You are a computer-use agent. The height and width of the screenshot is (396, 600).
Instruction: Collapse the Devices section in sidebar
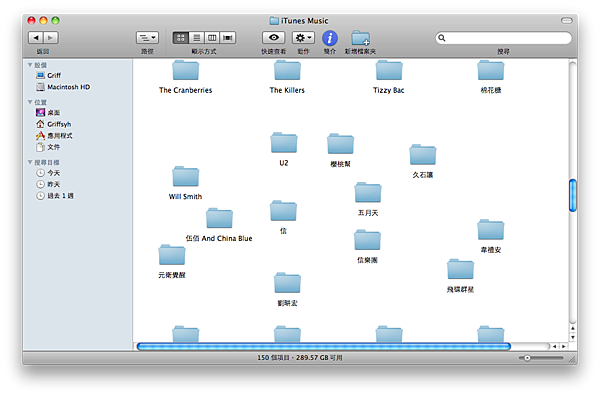[x=30, y=65]
